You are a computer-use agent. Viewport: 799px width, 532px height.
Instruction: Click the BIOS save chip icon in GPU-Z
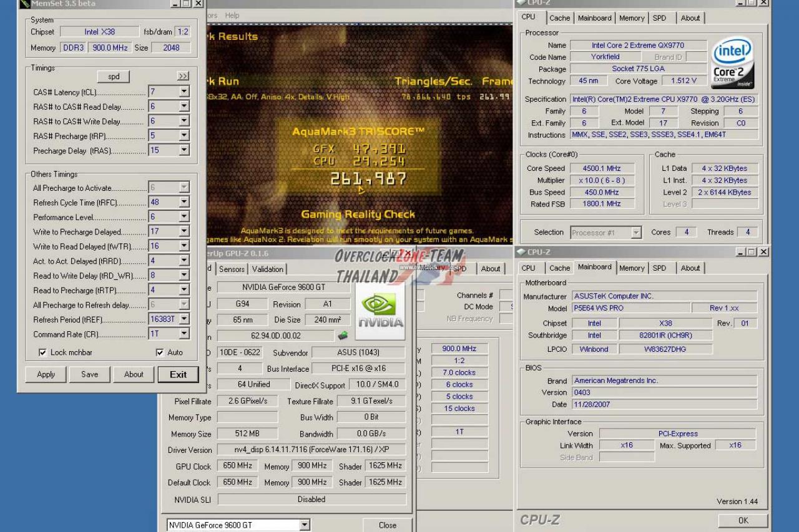pyautogui.click(x=343, y=336)
